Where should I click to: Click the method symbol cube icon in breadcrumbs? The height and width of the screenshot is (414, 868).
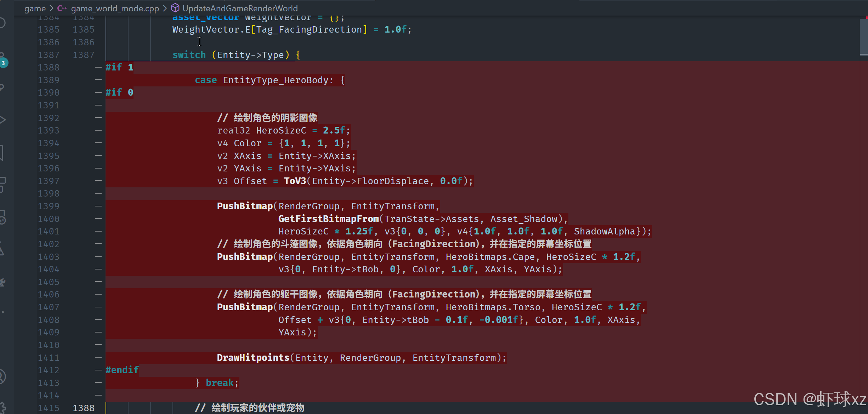pos(175,8)
